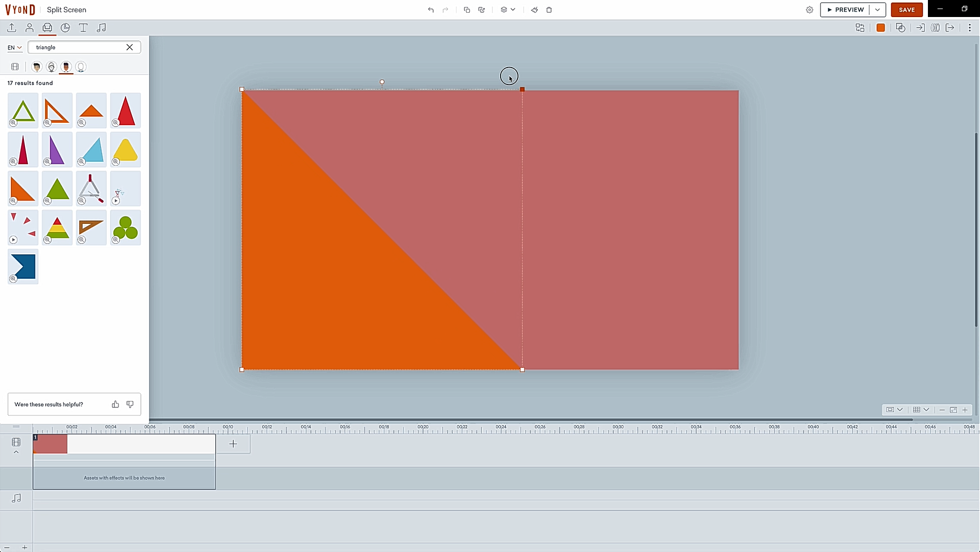Open the Preview options dropdown arrow
The height and width of the screenshot is (552, 980).
pos(877,10)
